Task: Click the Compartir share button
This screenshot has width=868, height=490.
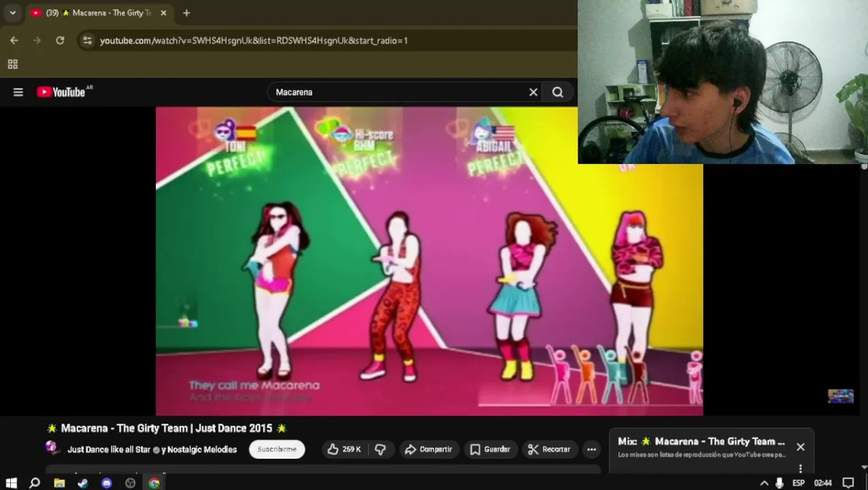Action: coord(429,449)
